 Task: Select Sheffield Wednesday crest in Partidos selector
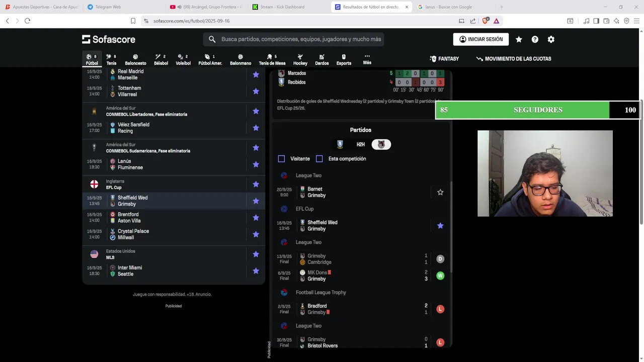pyautogui.click(x=340, y=145)
